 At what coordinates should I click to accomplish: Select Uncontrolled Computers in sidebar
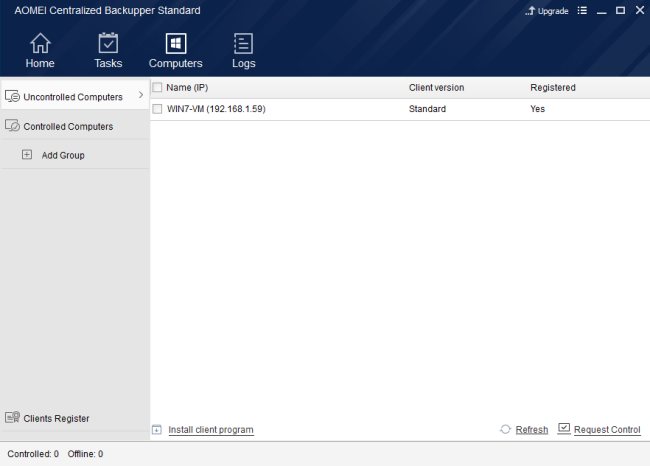[x=75, y=95]
